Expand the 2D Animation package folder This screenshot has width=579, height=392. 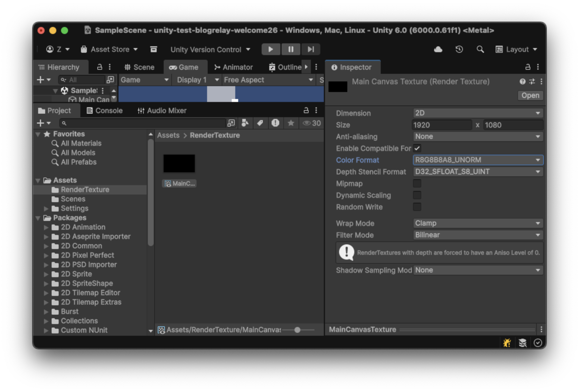tap(46, 227)
